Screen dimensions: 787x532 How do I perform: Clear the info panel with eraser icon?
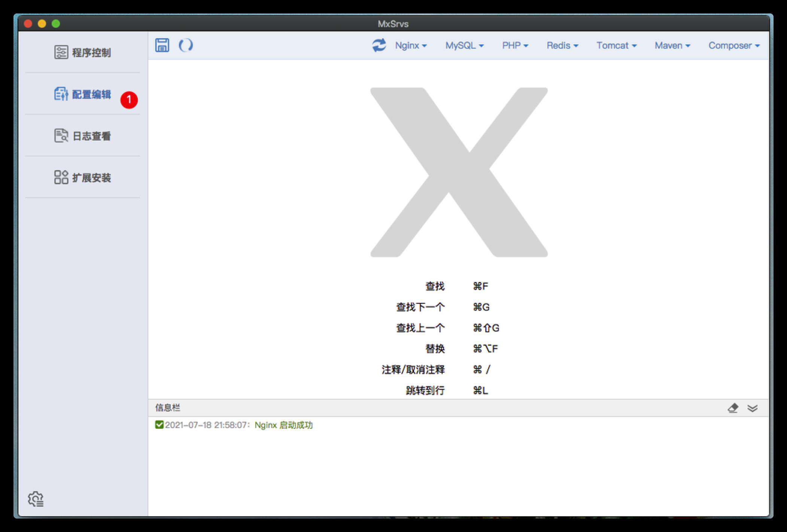coord(733,408)
